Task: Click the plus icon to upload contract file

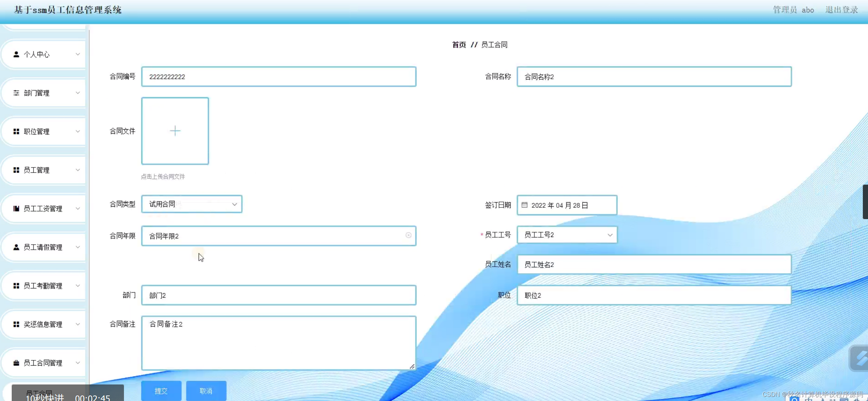Action: 175,131
